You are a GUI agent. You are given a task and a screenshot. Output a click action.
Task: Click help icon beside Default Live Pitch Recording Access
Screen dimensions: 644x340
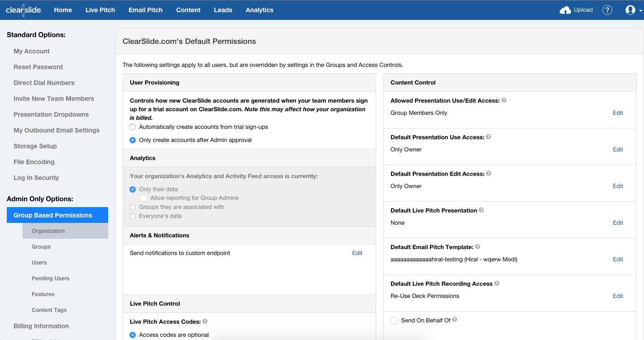496,283
